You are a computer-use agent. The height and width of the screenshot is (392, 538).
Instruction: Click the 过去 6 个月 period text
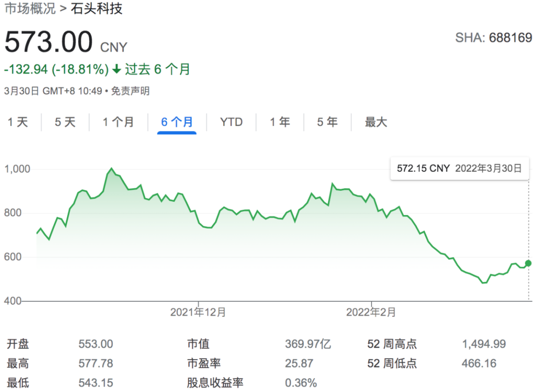pyautogui.click(x=157, y=69)
